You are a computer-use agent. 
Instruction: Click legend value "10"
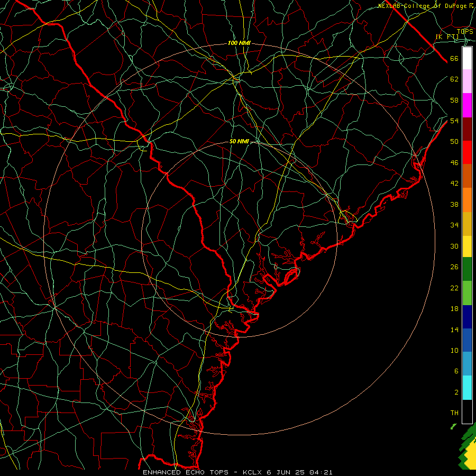pyautogui.click(x=454, y=351)
